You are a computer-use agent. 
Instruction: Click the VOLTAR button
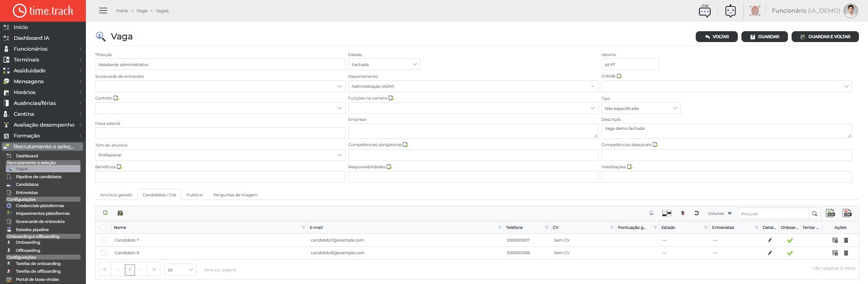717,37
